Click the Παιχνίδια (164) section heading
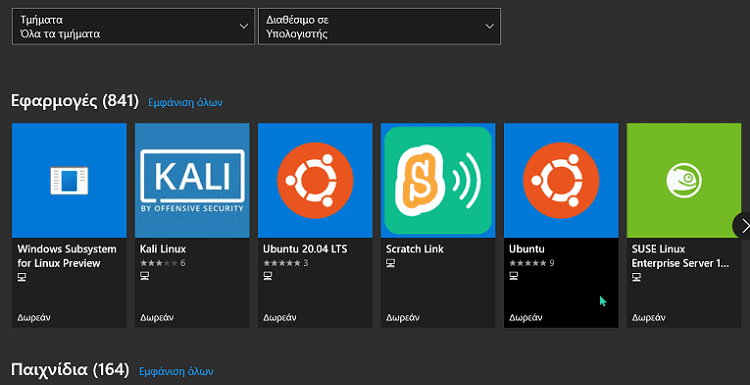The width and height of the screenshot is (750, 385). (70, 370)
